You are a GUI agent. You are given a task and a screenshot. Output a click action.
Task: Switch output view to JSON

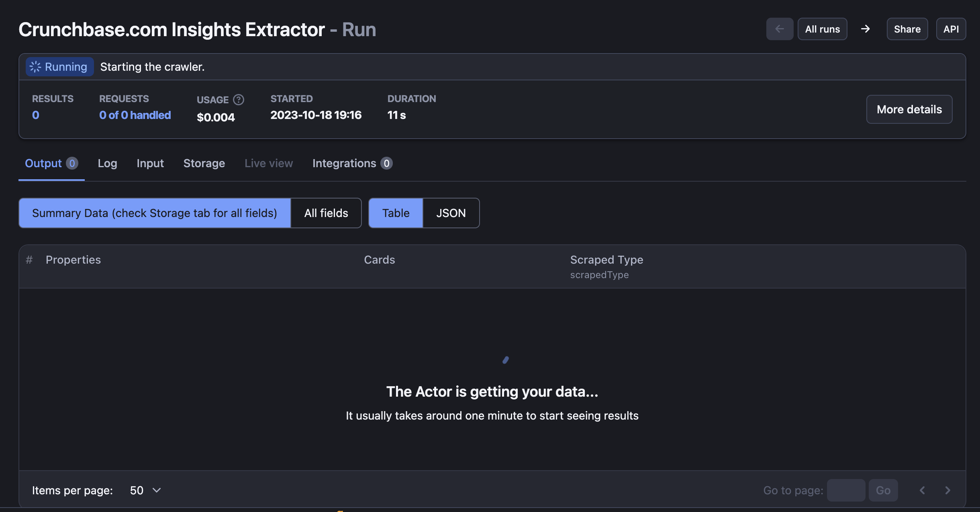pos(451,213)
